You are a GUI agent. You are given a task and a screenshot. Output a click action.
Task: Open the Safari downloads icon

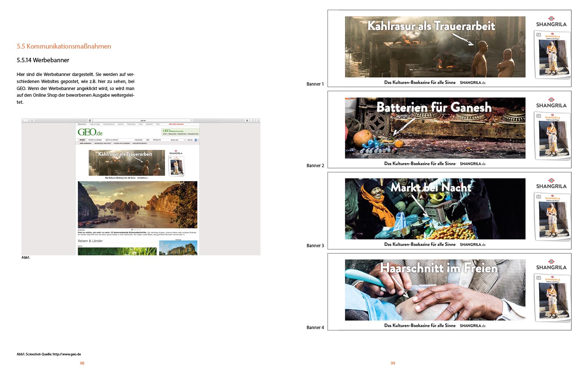pos(247,120)
